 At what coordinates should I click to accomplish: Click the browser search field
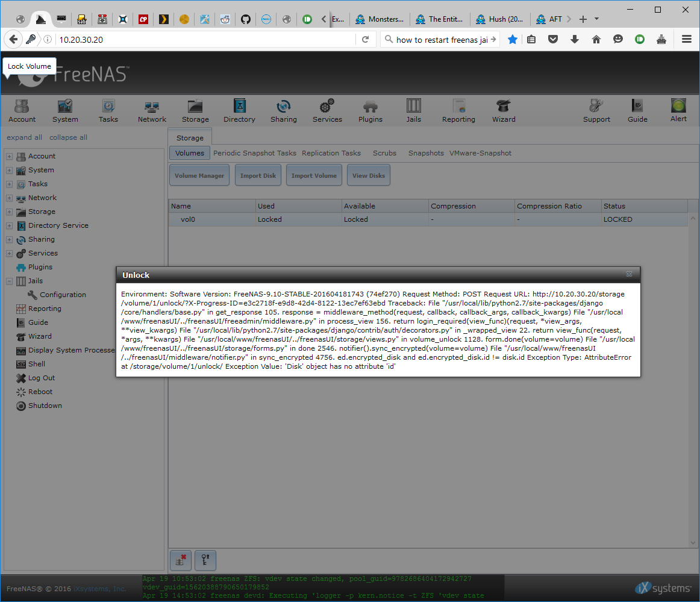(x=442, y=39)
